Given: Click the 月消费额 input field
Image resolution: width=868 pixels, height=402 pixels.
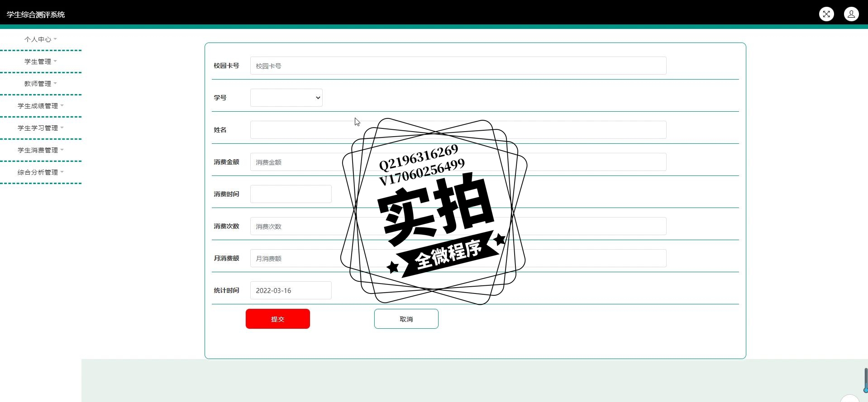Looking at the screenshot, I should click(x=458, y=258).
